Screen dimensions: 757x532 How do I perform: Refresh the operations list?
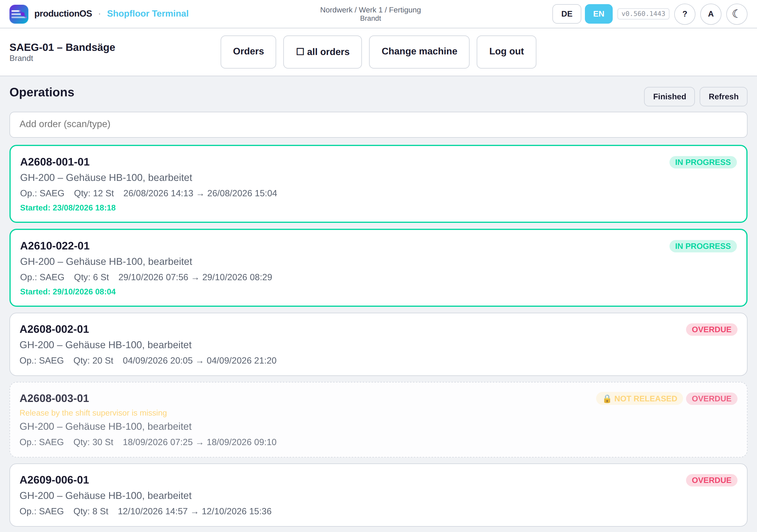pyautogui.click(x=724, y=97)
